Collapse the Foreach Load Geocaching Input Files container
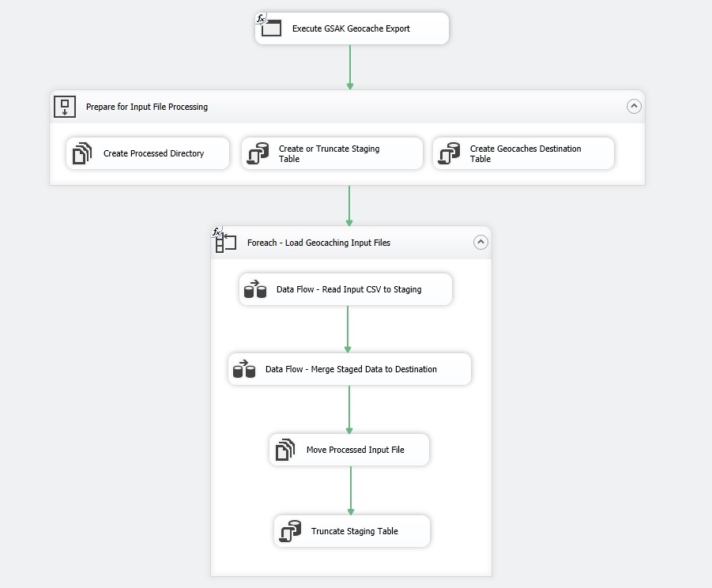The image size is (712, 588). tap(480, 243)
